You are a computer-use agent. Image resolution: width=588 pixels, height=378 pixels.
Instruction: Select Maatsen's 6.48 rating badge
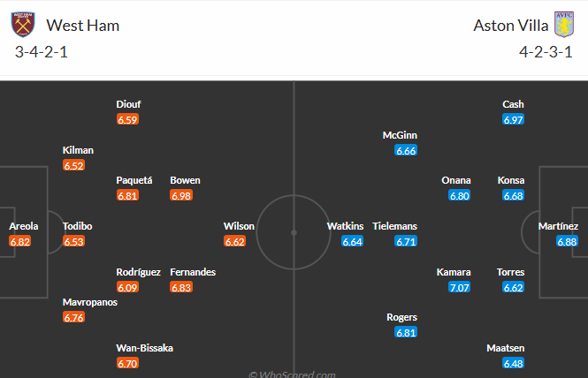click(513, 363)
